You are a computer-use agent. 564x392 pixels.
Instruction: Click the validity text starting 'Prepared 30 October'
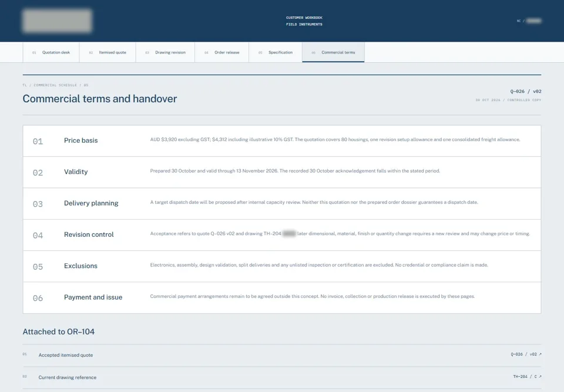[x=295, y=171]
